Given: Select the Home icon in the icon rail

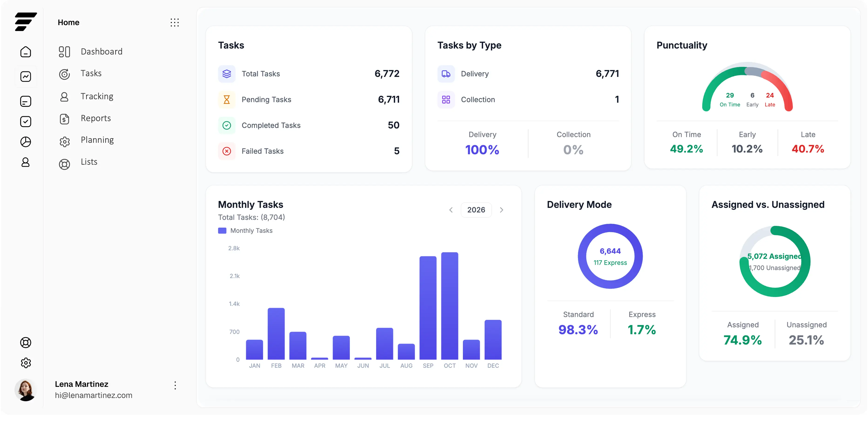Looking at the screenshot, I should 26,51.
